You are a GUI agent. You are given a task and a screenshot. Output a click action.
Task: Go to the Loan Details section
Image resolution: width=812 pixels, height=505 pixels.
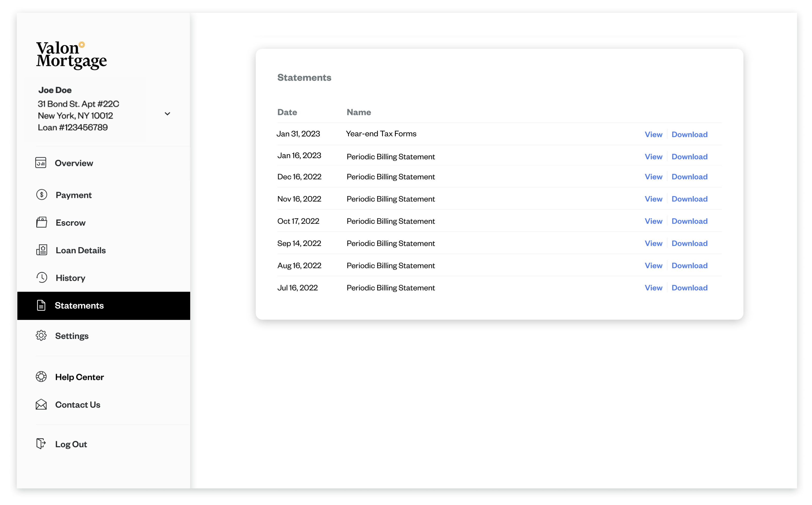[81, 250]
